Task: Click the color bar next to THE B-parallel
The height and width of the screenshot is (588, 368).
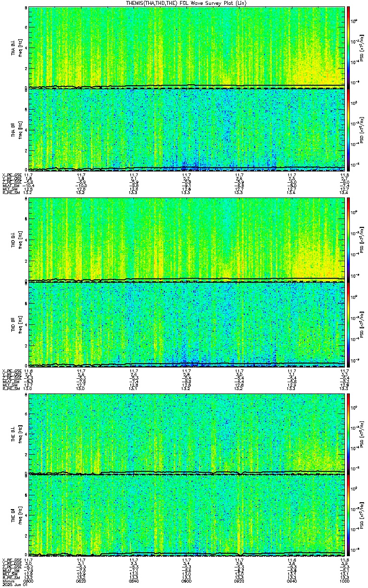Action: pos(348,515)
